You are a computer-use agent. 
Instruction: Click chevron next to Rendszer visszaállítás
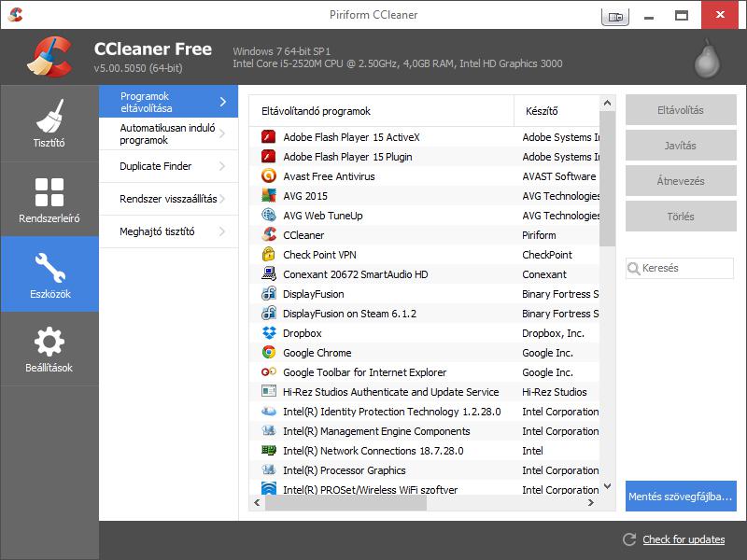(222, 199)
